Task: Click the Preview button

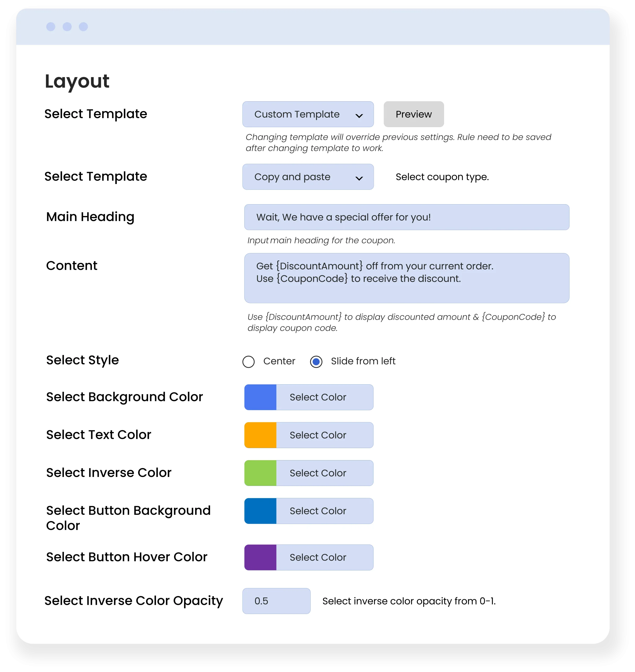Action: (413, 114)
